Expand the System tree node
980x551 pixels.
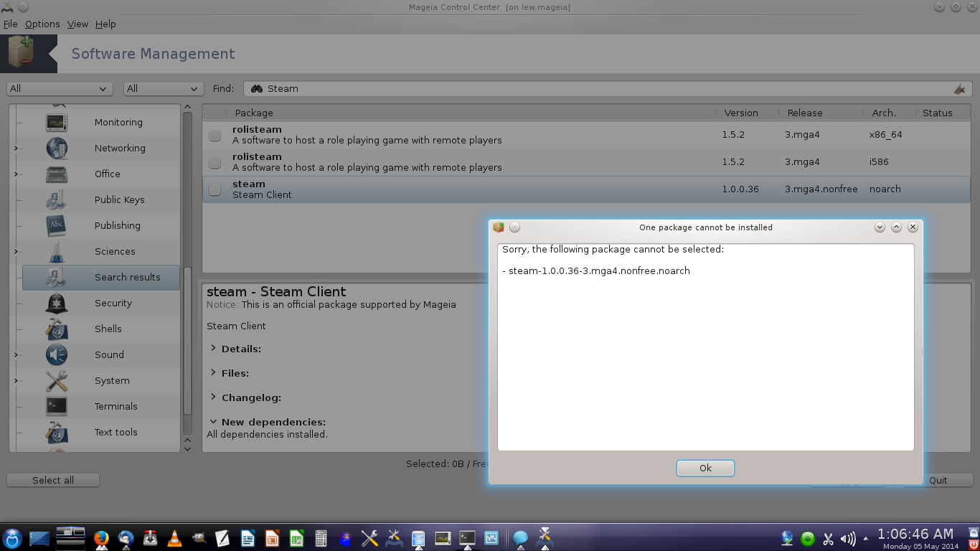[16, 381]
